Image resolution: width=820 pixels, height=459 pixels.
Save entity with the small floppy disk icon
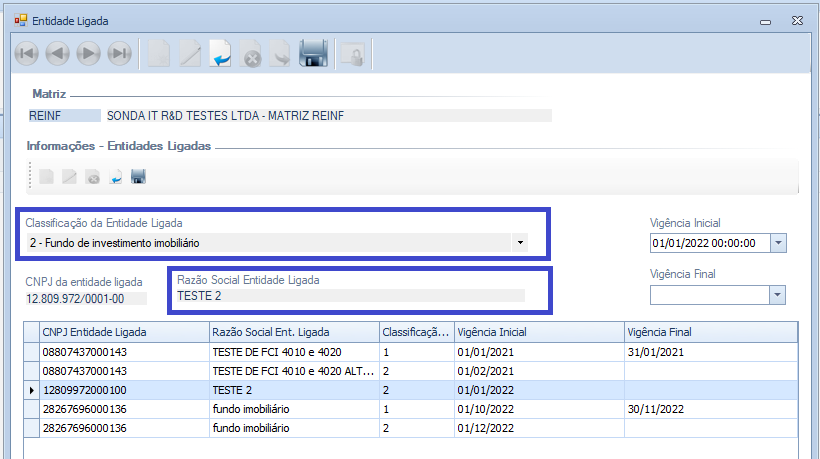tap(138, 177)
